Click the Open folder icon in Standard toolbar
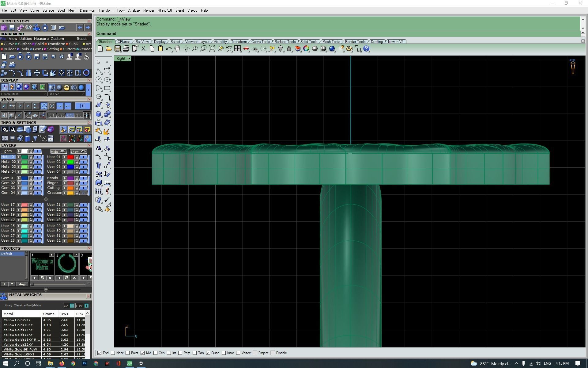 (x=109, y=49)
